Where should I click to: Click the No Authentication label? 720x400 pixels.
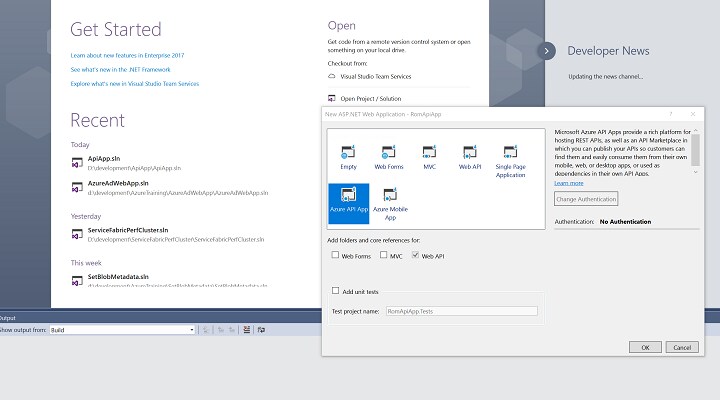click(625, 221)
